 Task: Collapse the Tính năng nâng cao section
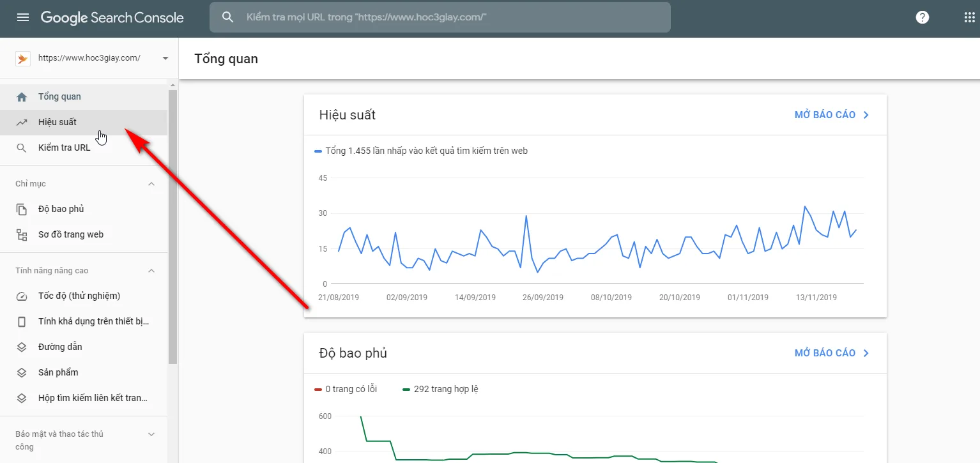[151, 271]
